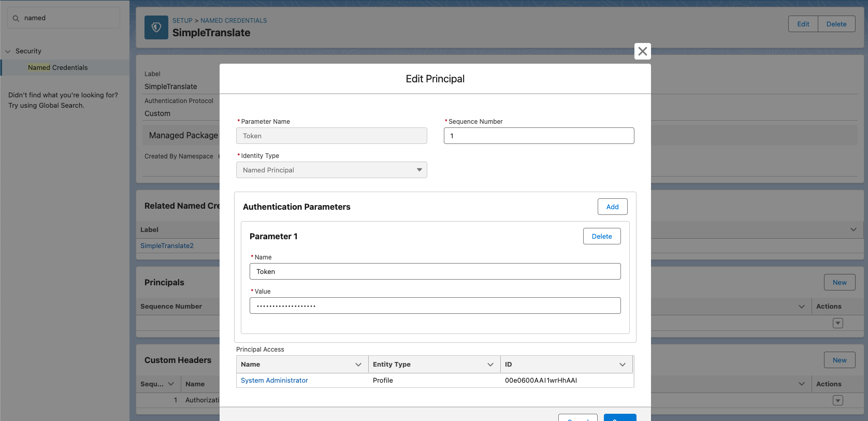Open Named Credentials in the sidebar

[x=57, y=67]
